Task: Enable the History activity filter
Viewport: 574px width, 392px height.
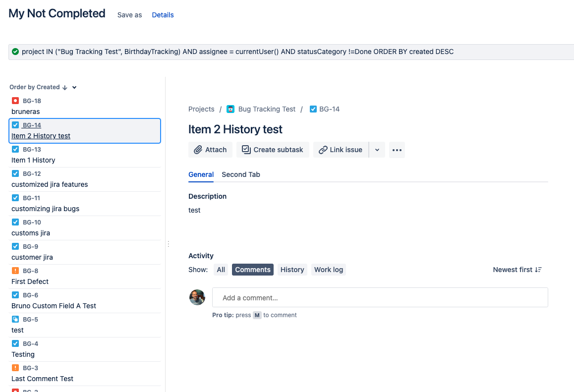Action: click(292, 269)
